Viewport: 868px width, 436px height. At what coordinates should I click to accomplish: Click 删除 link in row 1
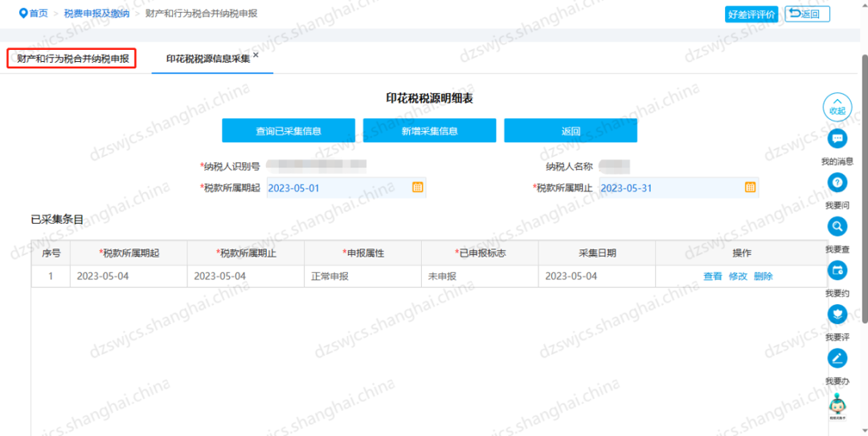tap(764, 277)
